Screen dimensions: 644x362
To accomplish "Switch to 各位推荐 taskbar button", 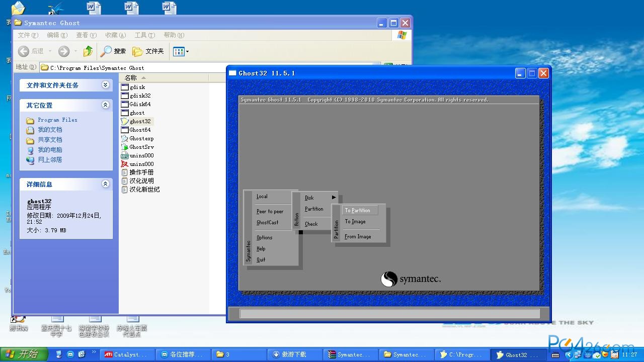I will [x=183, y=354].
